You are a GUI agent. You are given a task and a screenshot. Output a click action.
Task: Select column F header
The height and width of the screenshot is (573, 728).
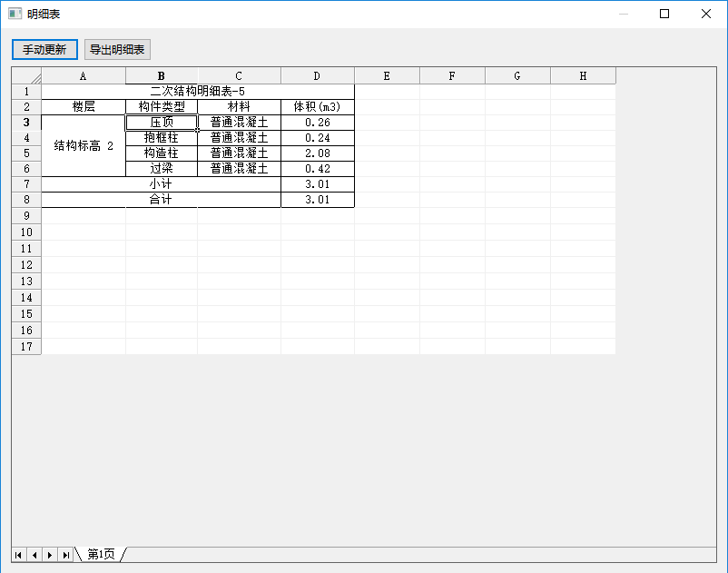tap(452, 75)
